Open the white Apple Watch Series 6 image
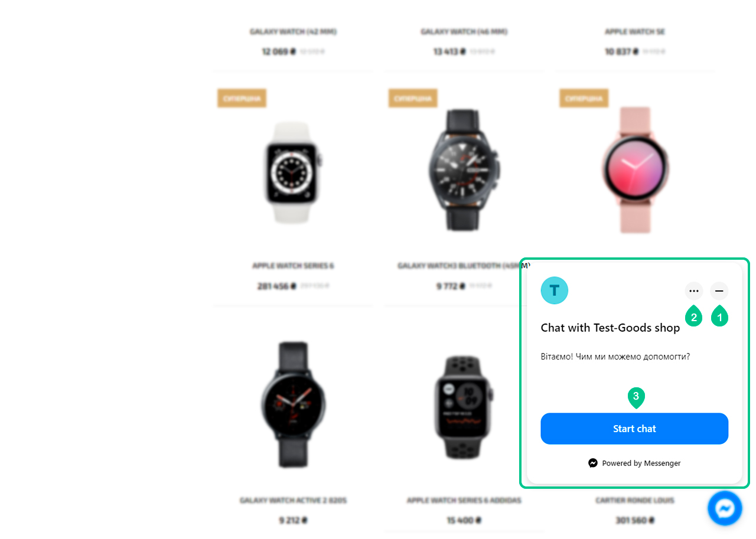 coord(293,172)
